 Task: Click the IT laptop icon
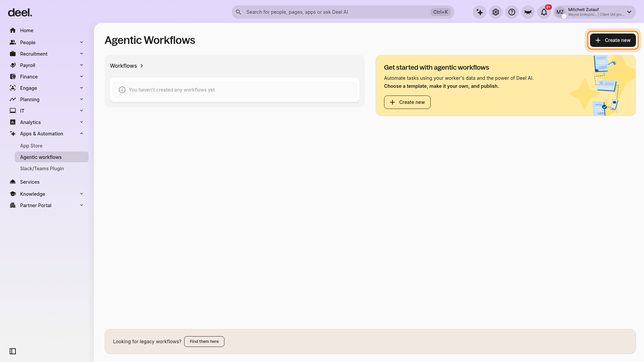[x=13, y=111]
